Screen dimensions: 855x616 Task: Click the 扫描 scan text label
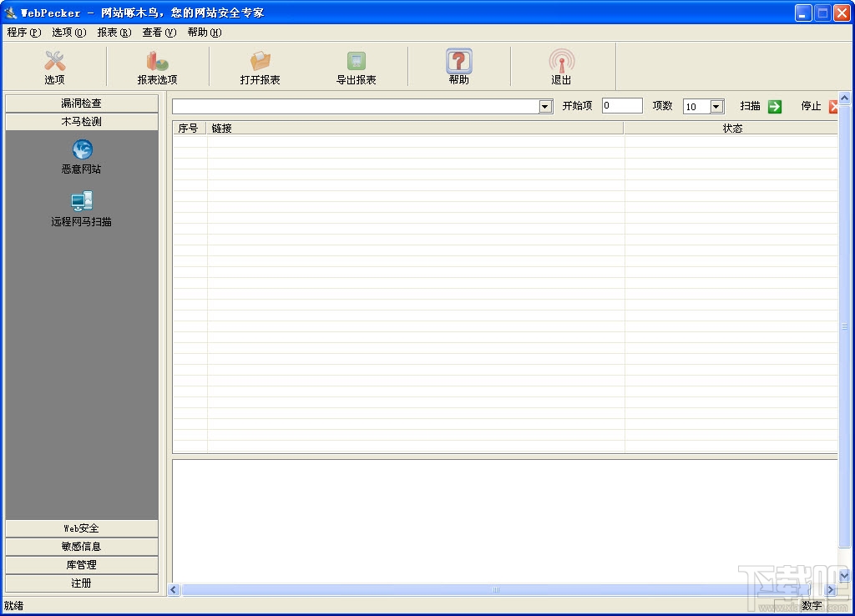point(751,106)
